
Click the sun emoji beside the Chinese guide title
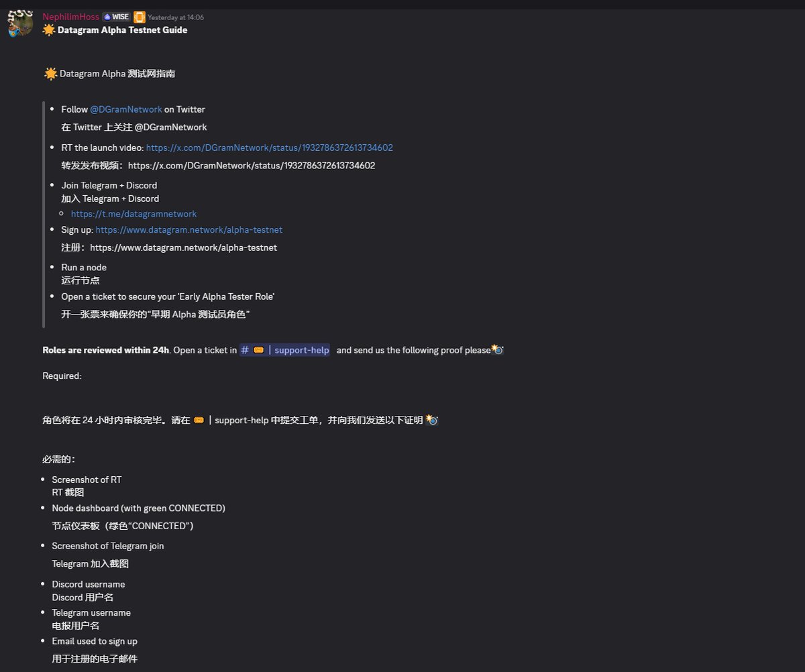(x=50, y=74)
